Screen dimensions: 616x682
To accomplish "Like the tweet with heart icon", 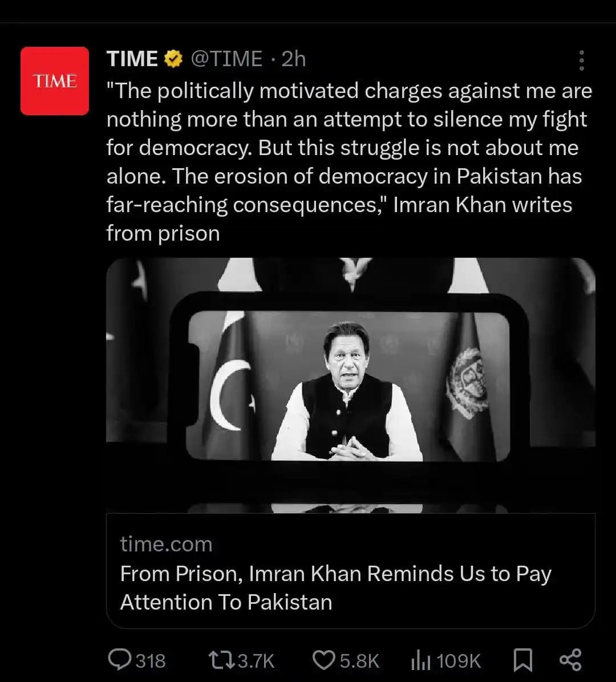I will pos(323,660).
